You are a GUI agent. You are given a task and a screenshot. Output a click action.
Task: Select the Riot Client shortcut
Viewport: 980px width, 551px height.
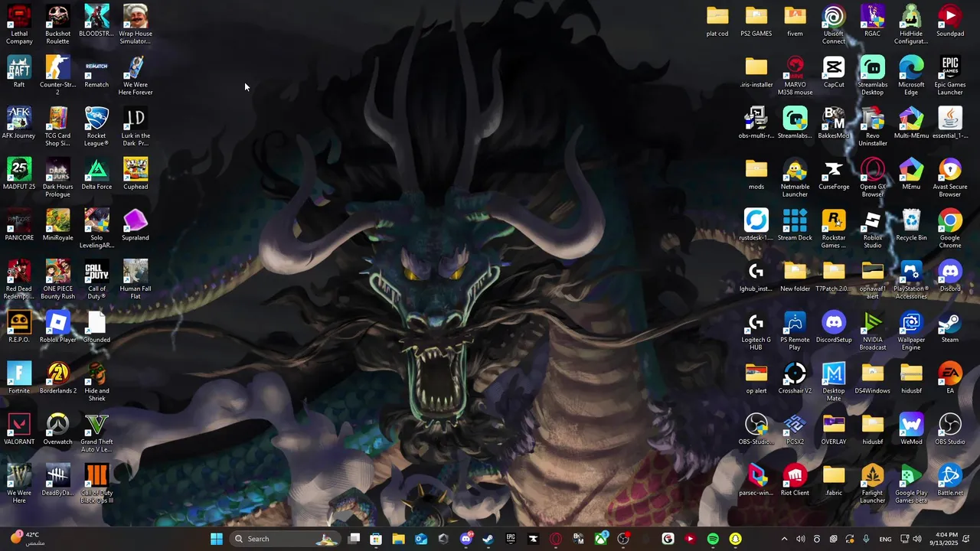click(x=795, y=481)
